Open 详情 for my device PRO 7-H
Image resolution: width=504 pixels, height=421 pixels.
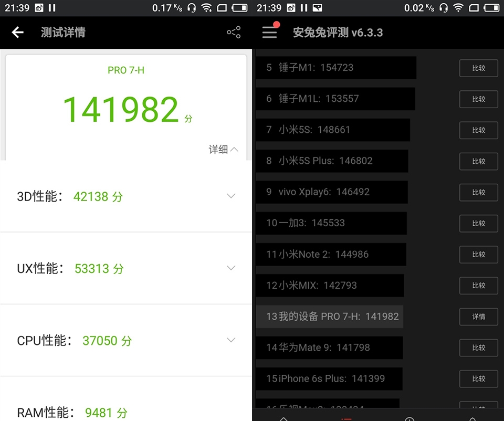pos(479,317)
